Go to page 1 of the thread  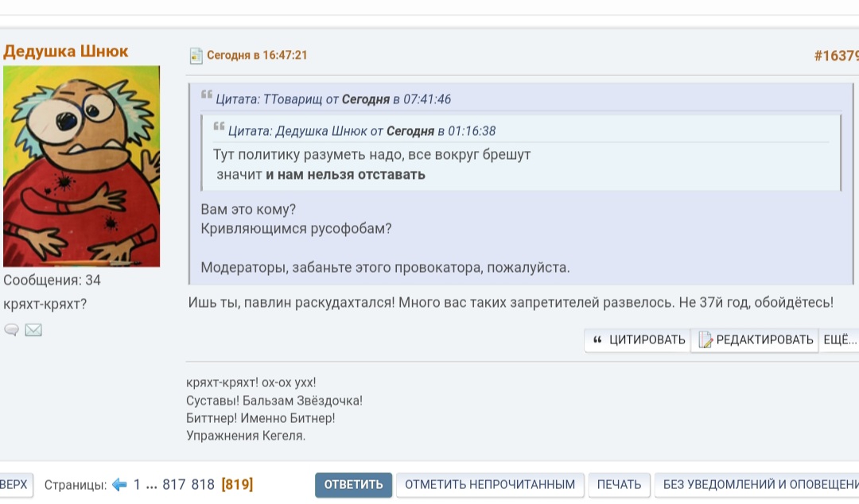[137, 484]
